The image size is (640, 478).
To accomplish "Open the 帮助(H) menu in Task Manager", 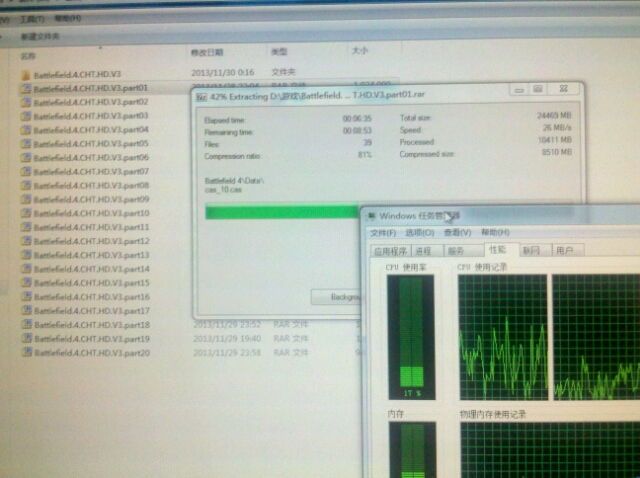I will pyautogui.click(x=495, y=232).
